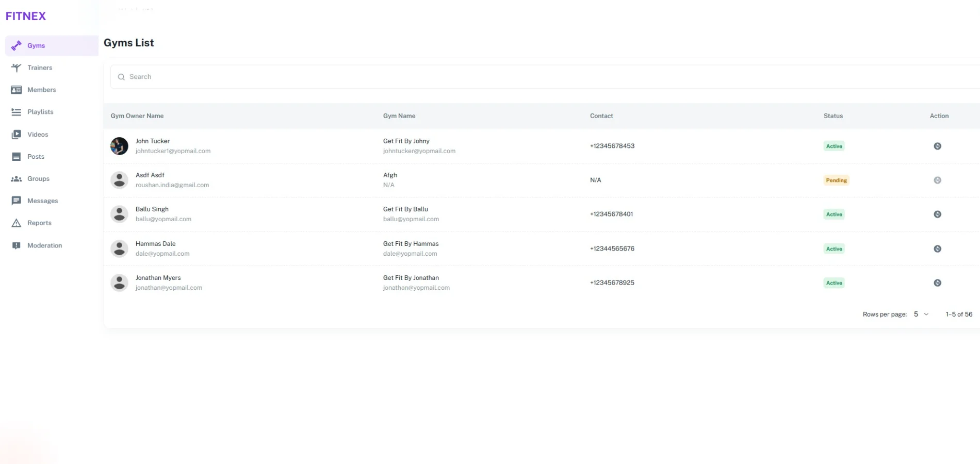Open the Posts menu item
The width and height of the screenshot is (980, 464).
pos(36,157)
